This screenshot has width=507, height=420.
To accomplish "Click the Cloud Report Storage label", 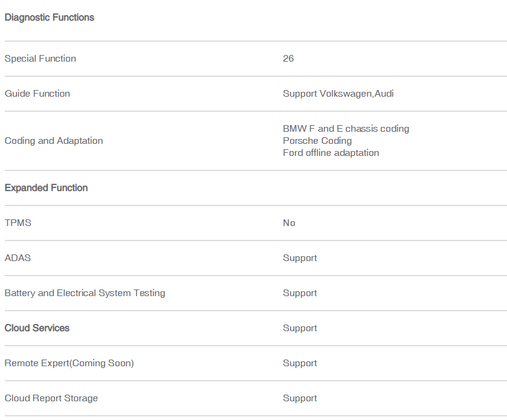I will 51,398.
